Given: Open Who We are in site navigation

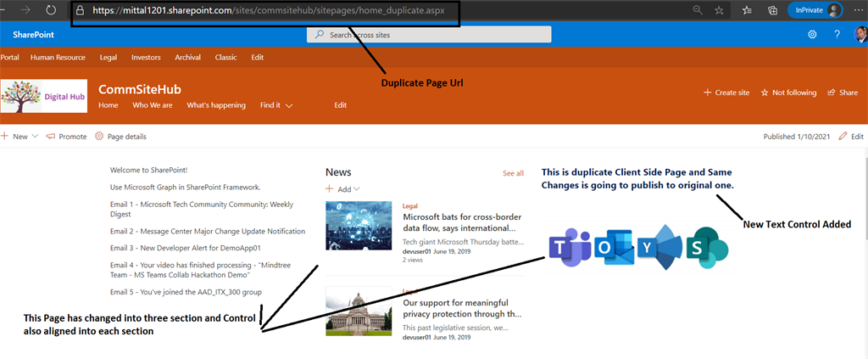Looking at the screenshot, I should (153, 104).
